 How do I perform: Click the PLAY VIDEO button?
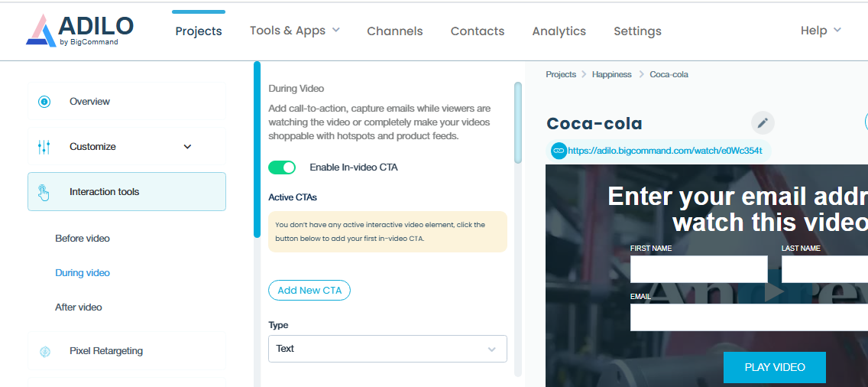pyautogui.click(x=775, y=367)
